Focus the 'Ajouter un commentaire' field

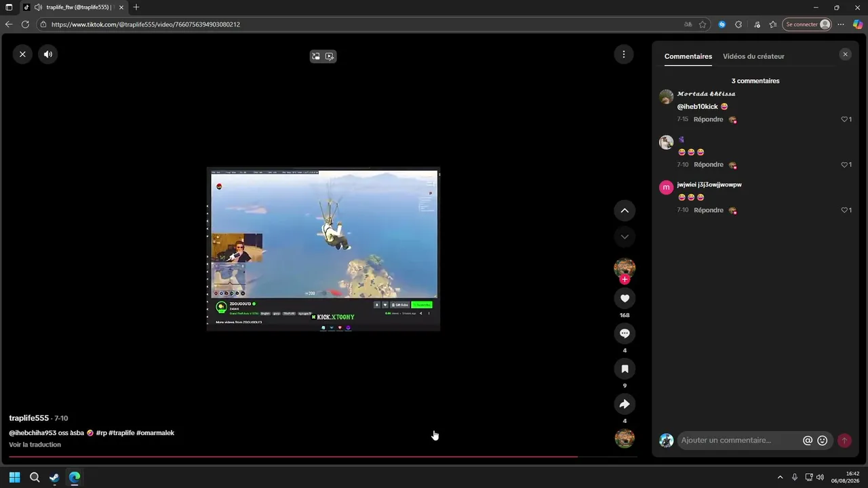(x=739, y=441)
